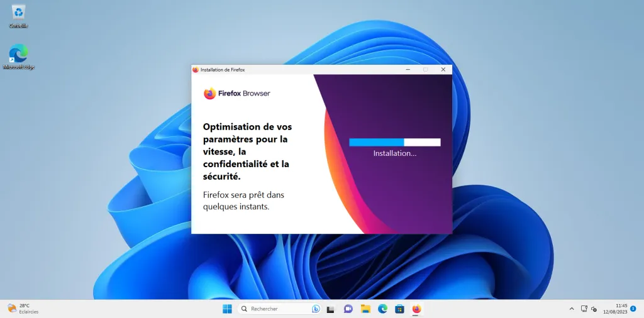Click the installation progress bar
This screenshot has width=644, height=318.
[x=395, y=143]
